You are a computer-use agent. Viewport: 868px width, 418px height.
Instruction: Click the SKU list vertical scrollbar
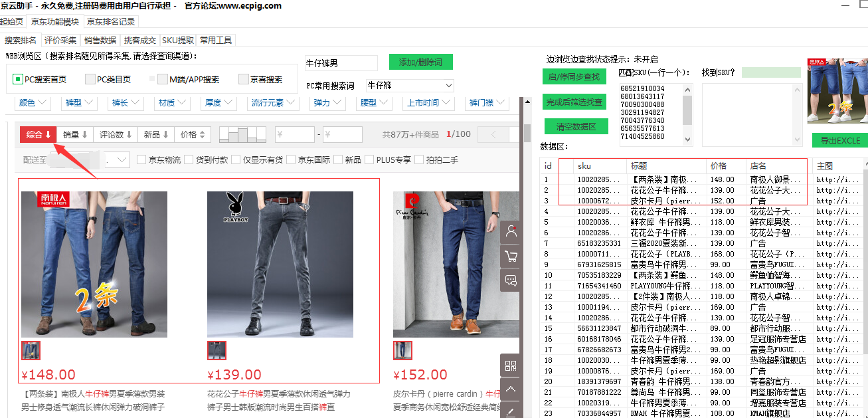(x=687, y=114)
